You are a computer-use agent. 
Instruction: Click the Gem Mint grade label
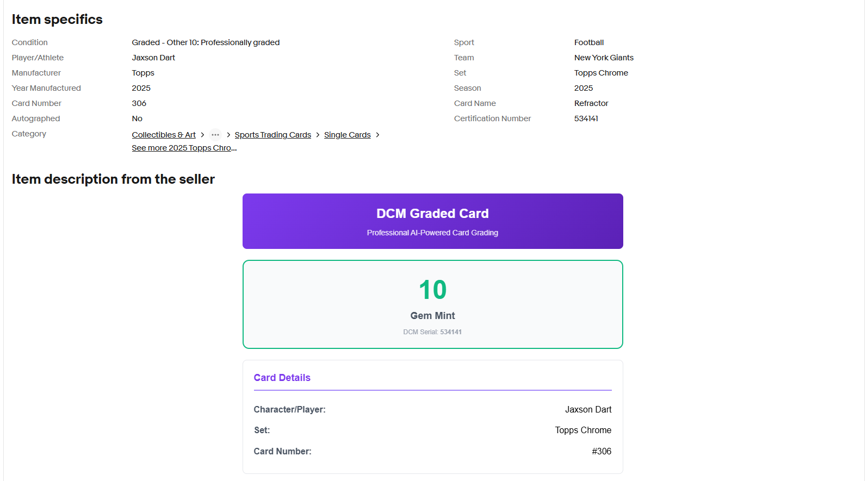(x=432, y=316)
